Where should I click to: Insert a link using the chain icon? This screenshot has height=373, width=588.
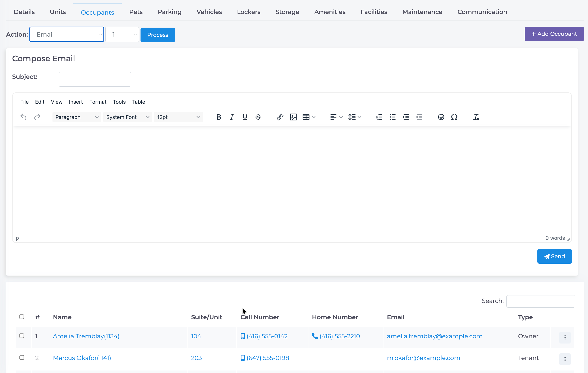tap(280, 117)
